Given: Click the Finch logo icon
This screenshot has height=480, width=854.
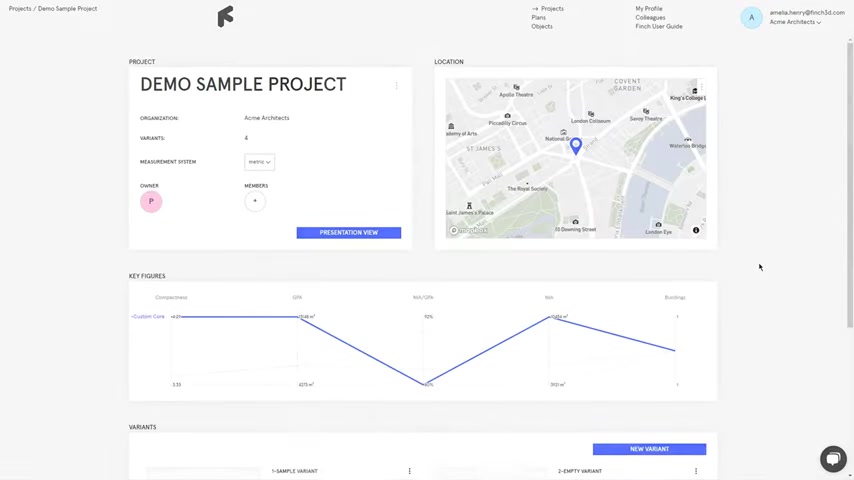Looking at the screenshot, I should [x=225, y=16].
